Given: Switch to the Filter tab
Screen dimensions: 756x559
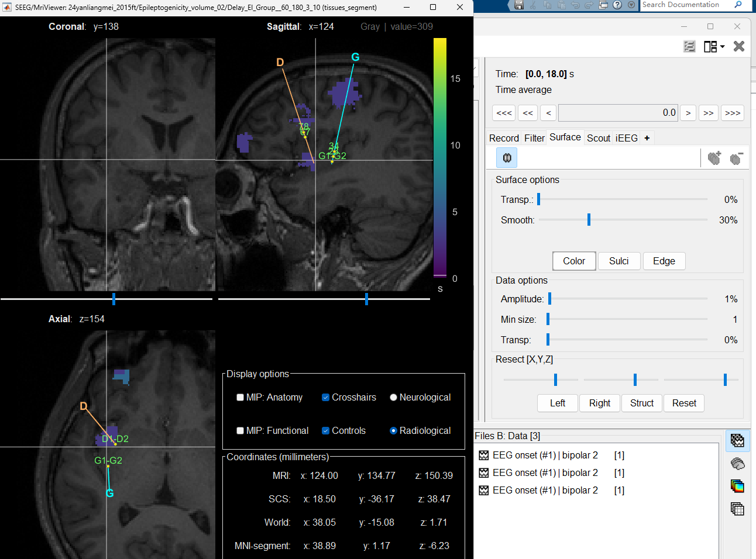Looking at the screenshot, I should click(x=534, y=139).
